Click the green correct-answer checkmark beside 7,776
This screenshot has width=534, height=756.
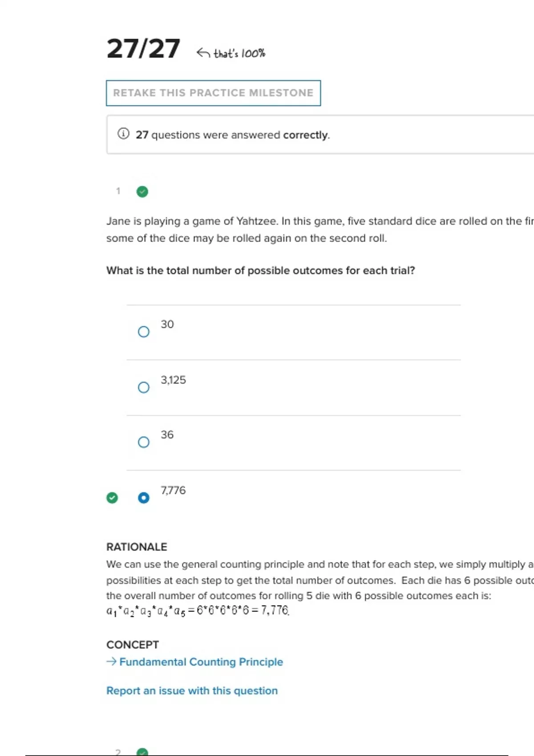[x=112, y=498]
